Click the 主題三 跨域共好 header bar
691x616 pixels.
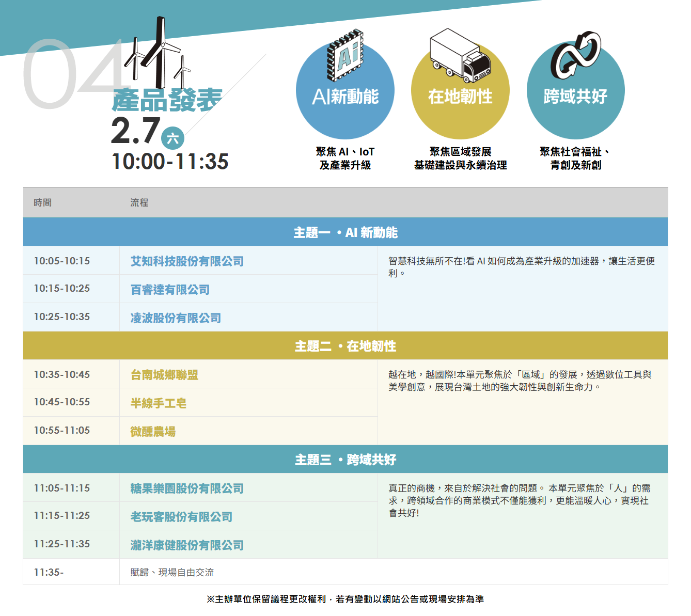pos(345,460)
